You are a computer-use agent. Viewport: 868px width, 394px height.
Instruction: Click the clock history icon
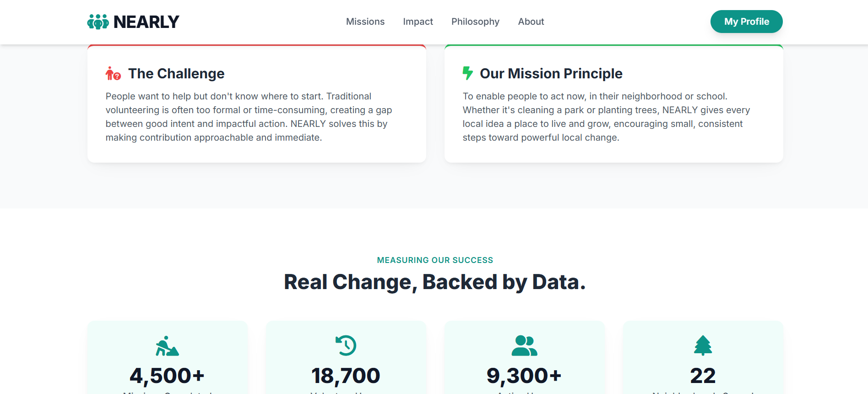coord(346,345)
